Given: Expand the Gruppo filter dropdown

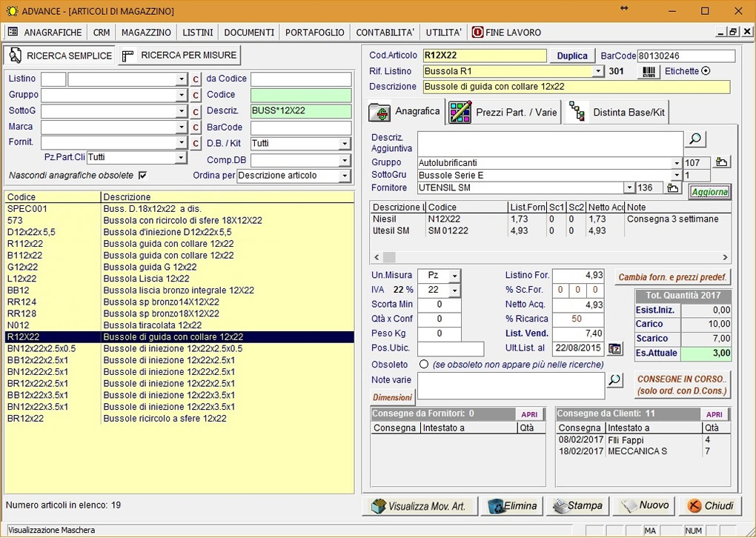Looking at the screenshot, I should pyautogui.click(x=182, y=96).
